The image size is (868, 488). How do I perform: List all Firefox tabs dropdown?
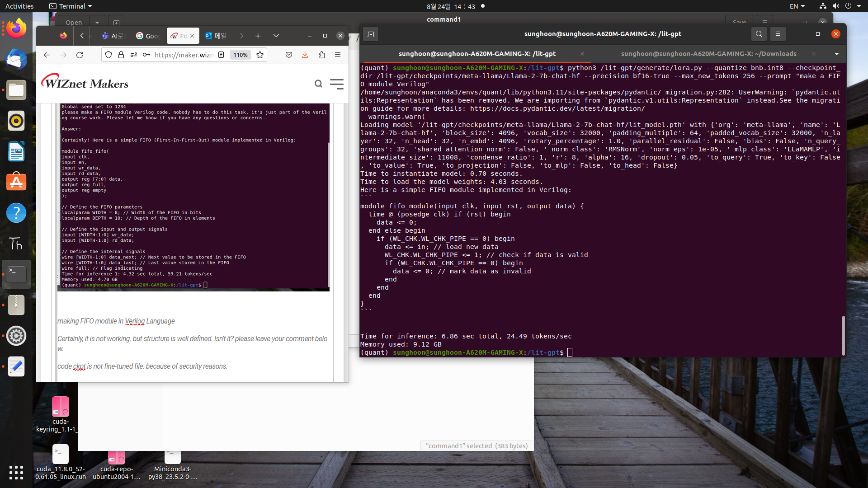276,36
